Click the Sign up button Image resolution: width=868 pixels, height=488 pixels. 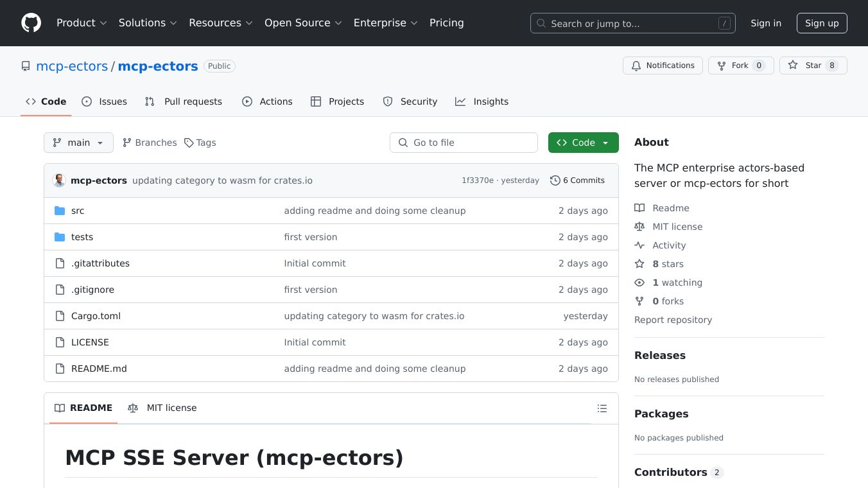pyautogui.click(x=822, y=23)
